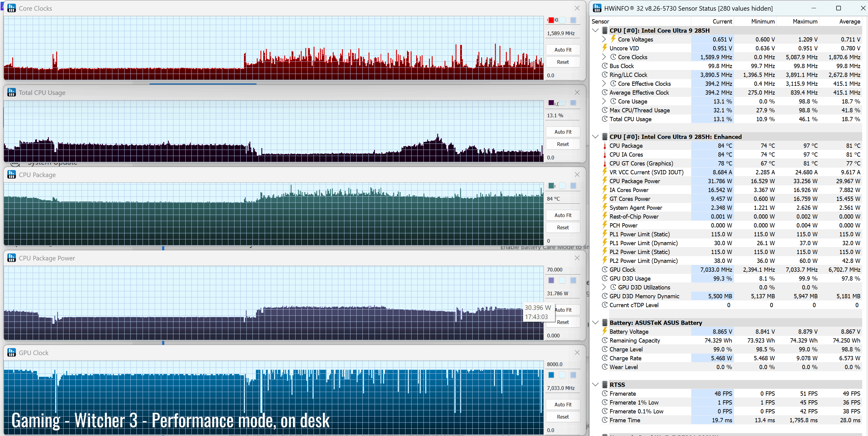Click Auto Fit in the Total CPU Usage graph
The image size is (868, 436).
click(563, 132)
